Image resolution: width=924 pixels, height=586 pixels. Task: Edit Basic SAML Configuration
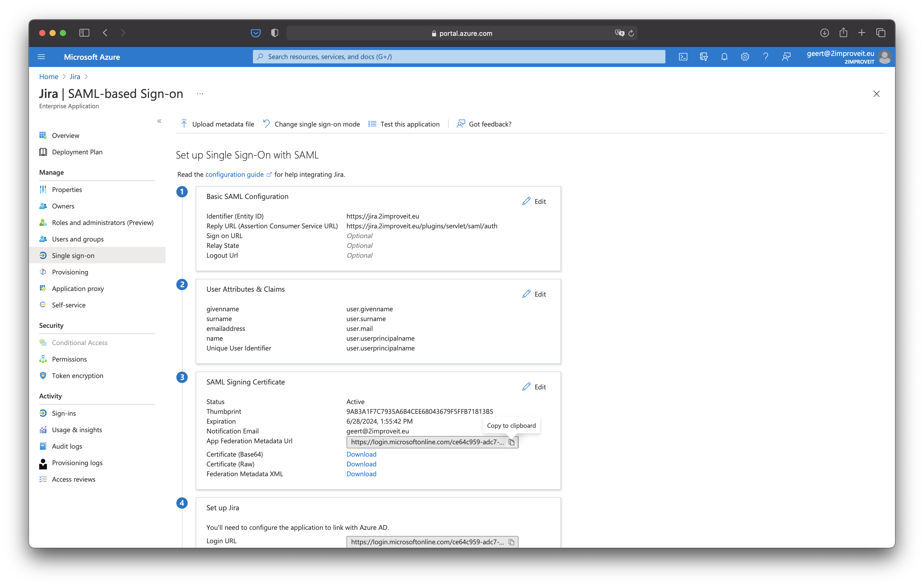(534, 201)
